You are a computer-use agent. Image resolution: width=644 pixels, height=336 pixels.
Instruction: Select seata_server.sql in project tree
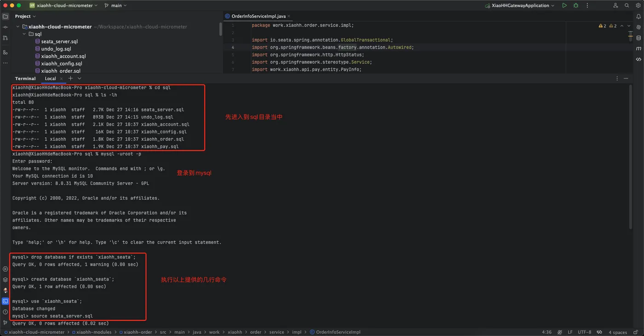(59, 41)
